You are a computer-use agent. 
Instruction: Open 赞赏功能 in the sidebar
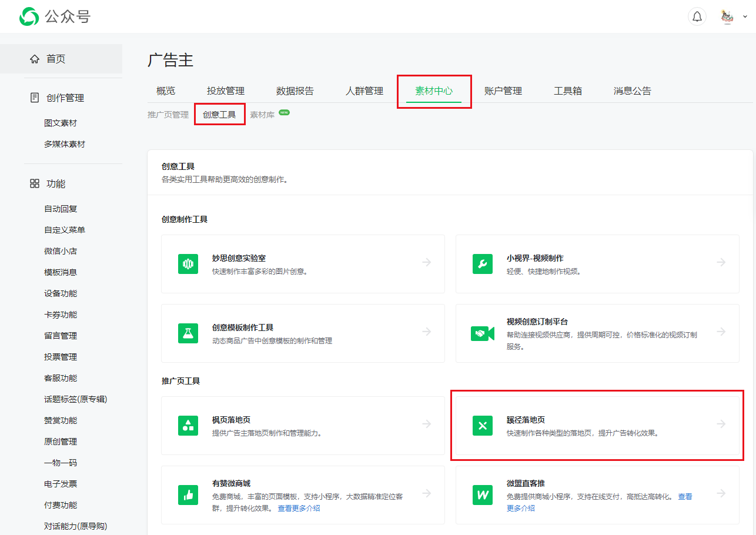[61, 420]
